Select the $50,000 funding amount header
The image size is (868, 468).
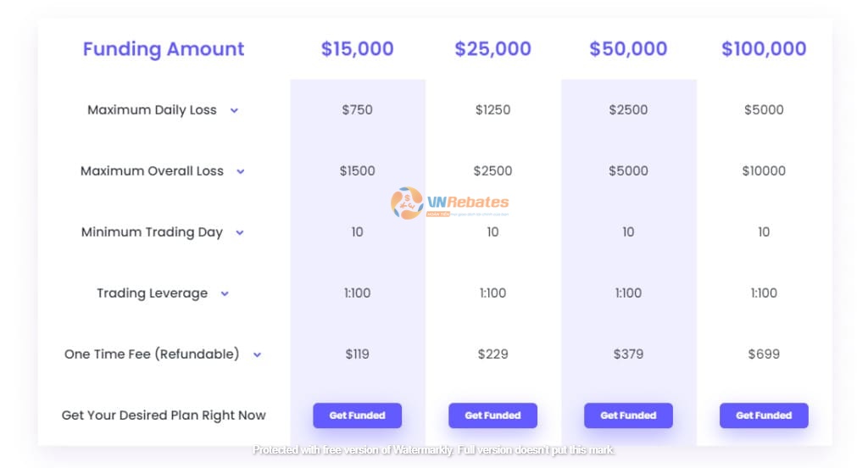coord(628,48)
